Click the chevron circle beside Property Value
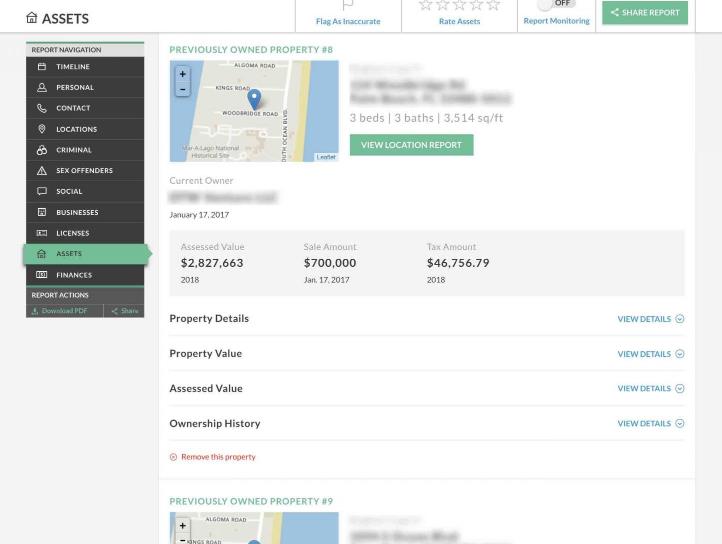The image size is (722, 544). pos(680,354)
